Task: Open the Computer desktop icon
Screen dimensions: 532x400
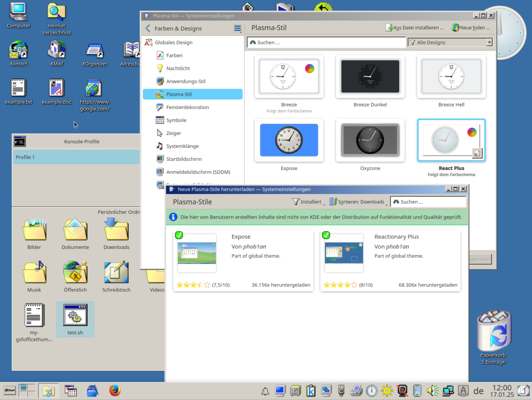Action: (18, 15)
